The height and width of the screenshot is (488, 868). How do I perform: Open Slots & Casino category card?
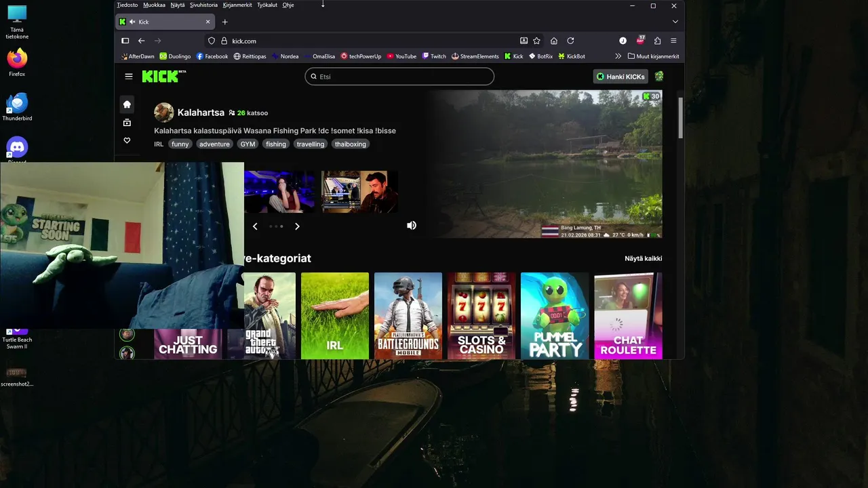pos(481,316)
